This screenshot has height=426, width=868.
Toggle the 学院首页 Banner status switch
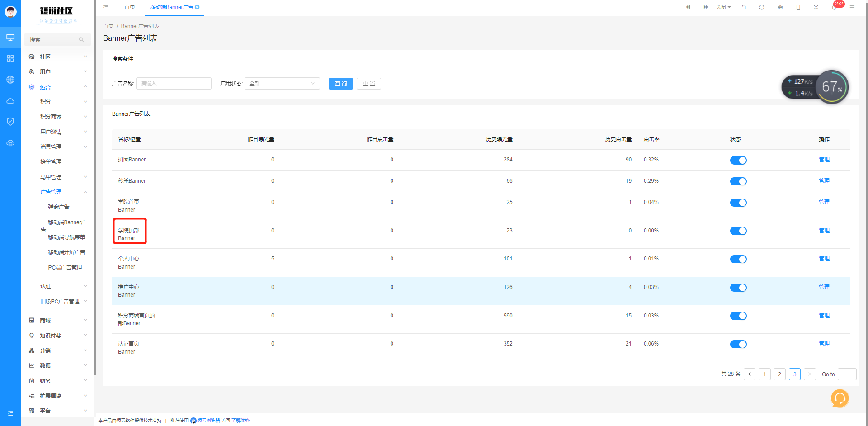738,203
